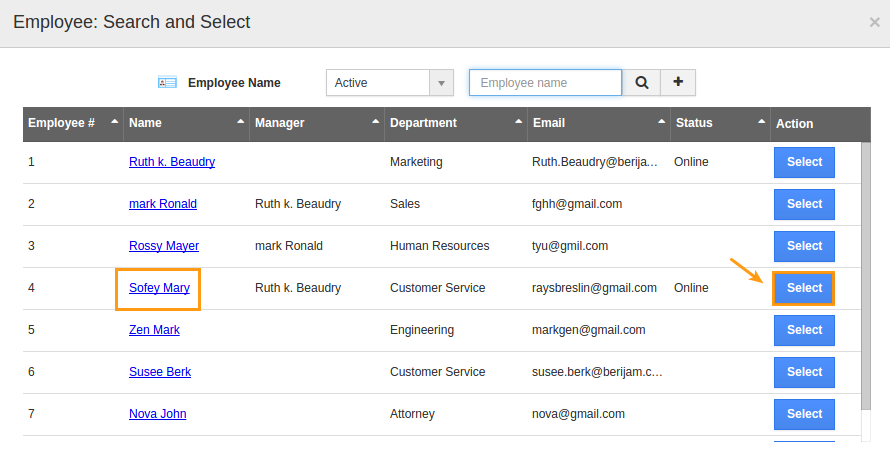Click Customer Service cell in Sofey Mary row
The width and height of the screenshot is (890, 456).
pyautogui.click(x=437, y=288)
